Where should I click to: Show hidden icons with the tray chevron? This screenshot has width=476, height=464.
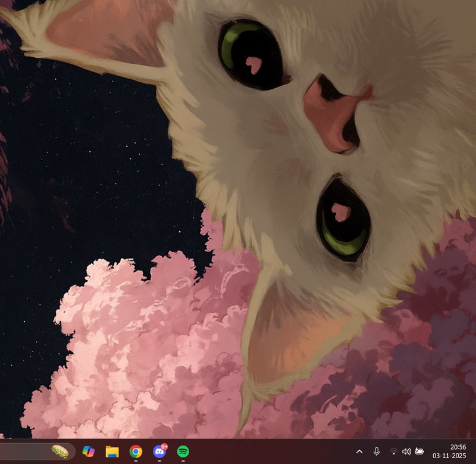coord(359,451)
